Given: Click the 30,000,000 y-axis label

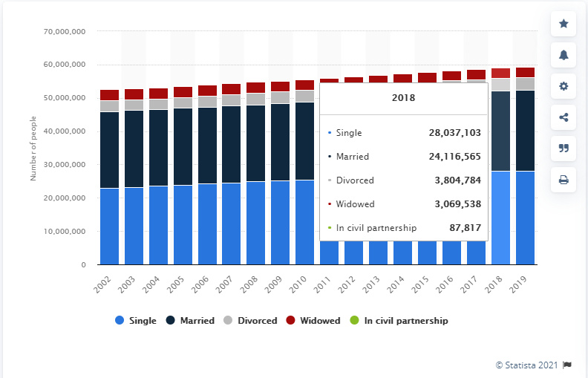Looking at the screenshot, I should pos(65,165).
